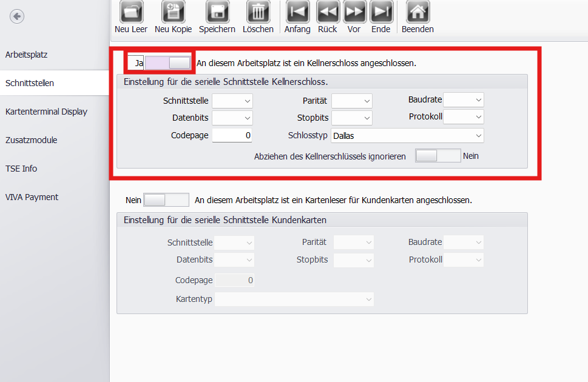Open the Schlosstyp Dallas dropdown
The height and width of the screenshot is (382, 588).
coord(407,136)
